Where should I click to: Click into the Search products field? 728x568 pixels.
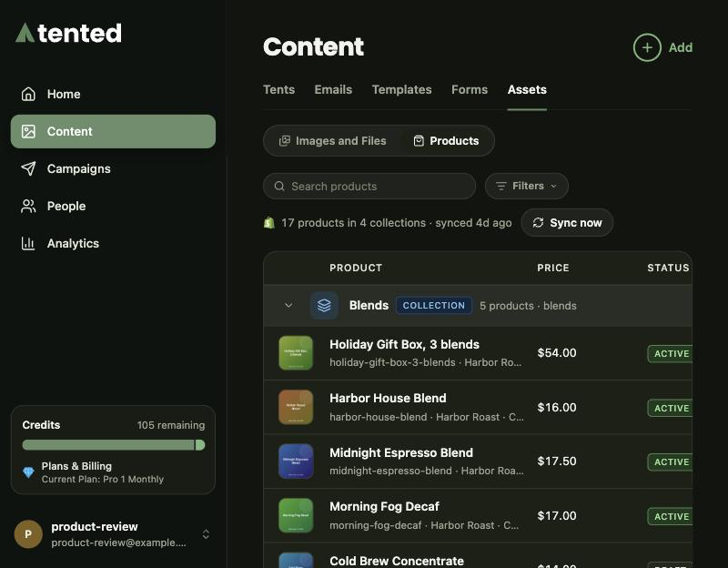[x=369, y=187]
